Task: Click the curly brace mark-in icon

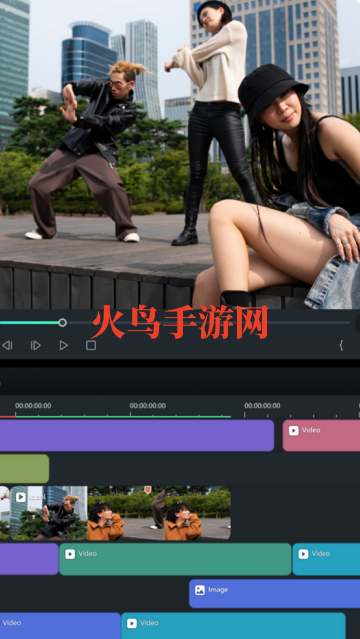Action: (341, 346)
